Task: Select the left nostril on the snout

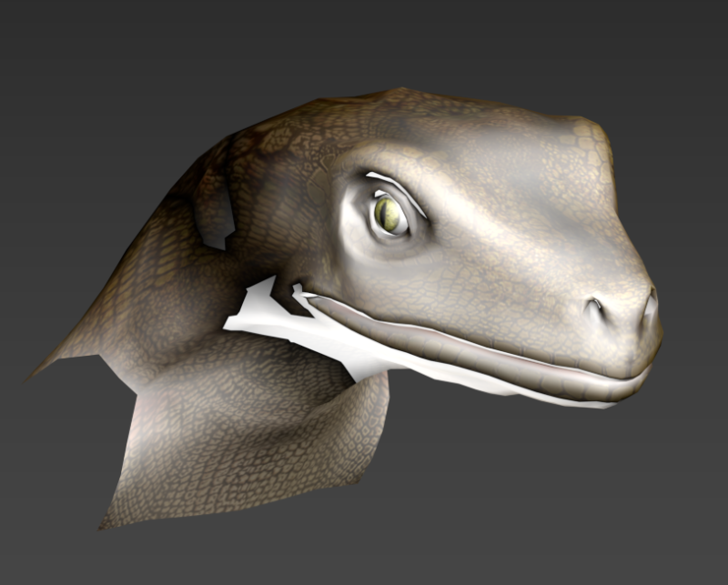Action: [x=594, y=308]
